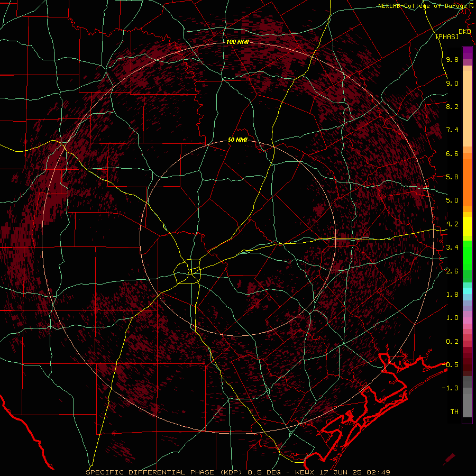Click the "TH" threshold label on the scale
This screenshot has width=476, height=476.
click(454, 412)
